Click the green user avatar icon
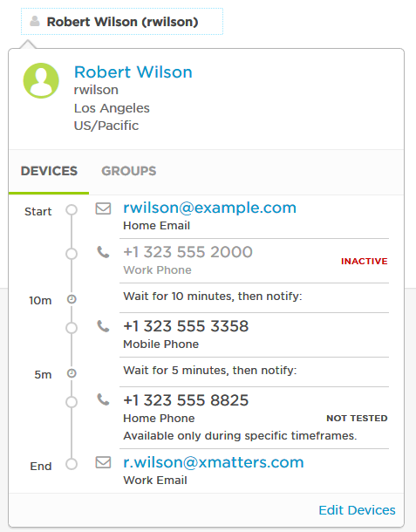 (41, 80)
